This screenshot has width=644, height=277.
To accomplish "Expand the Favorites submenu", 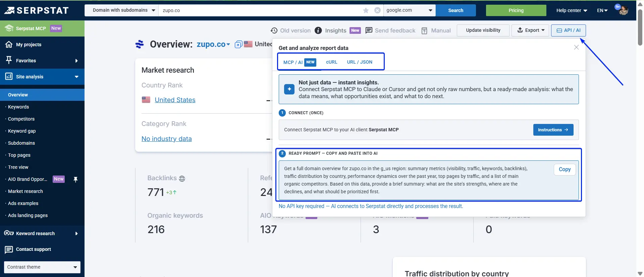I will coord(76,61).
